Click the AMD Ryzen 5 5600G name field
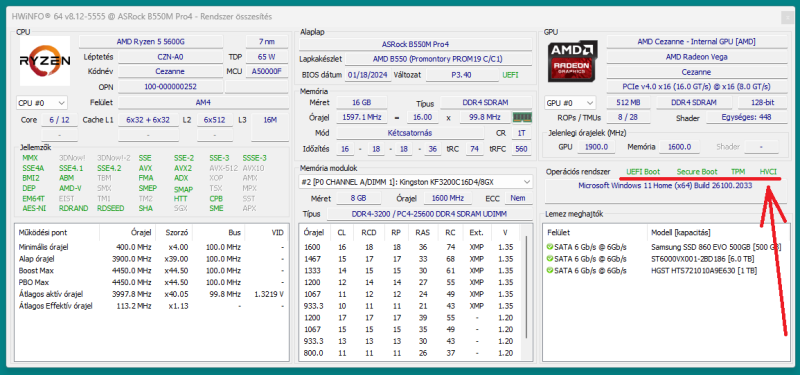Image resolution: width=800 pixels, height=375 pixels. click(151, 41)
